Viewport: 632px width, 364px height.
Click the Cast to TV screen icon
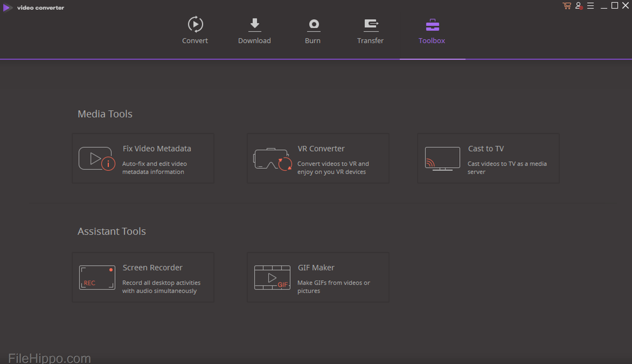pyautogui.click(x=442, y=158)
